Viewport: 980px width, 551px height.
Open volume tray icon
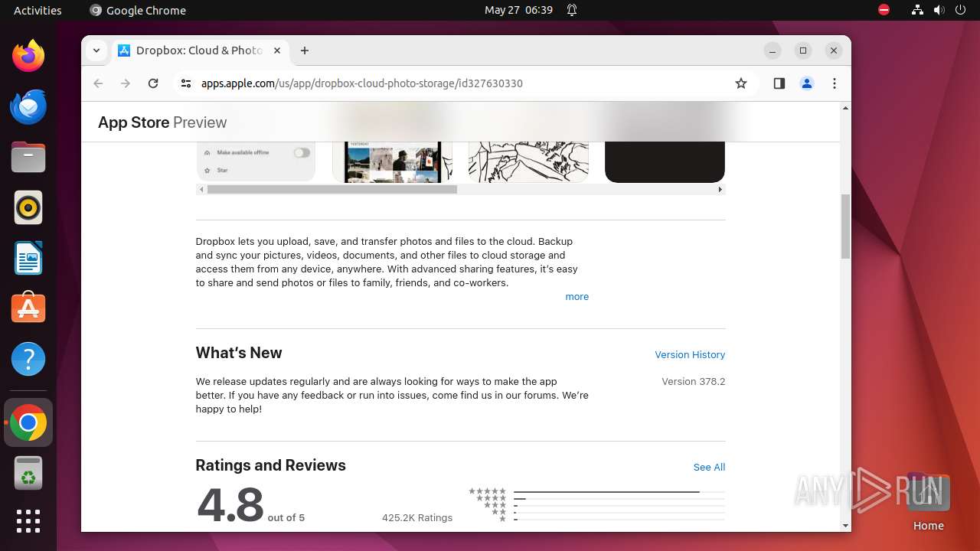[x=939, y=10]
